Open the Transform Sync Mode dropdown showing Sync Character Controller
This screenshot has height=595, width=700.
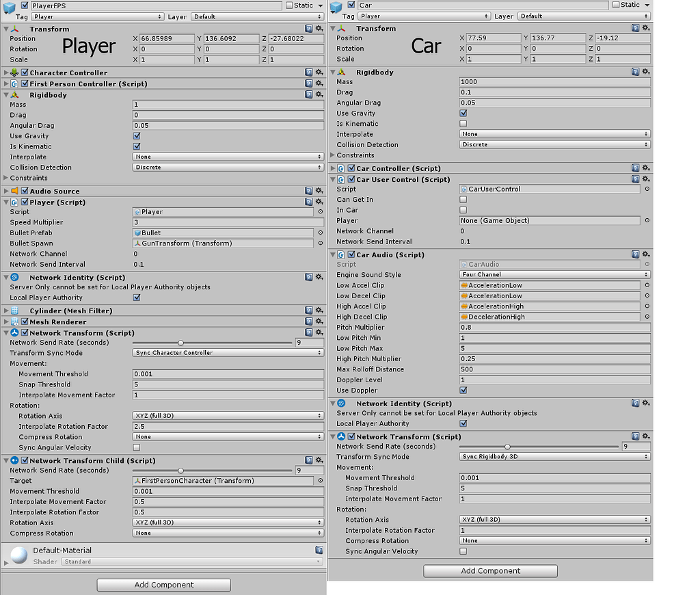(228, 352)
